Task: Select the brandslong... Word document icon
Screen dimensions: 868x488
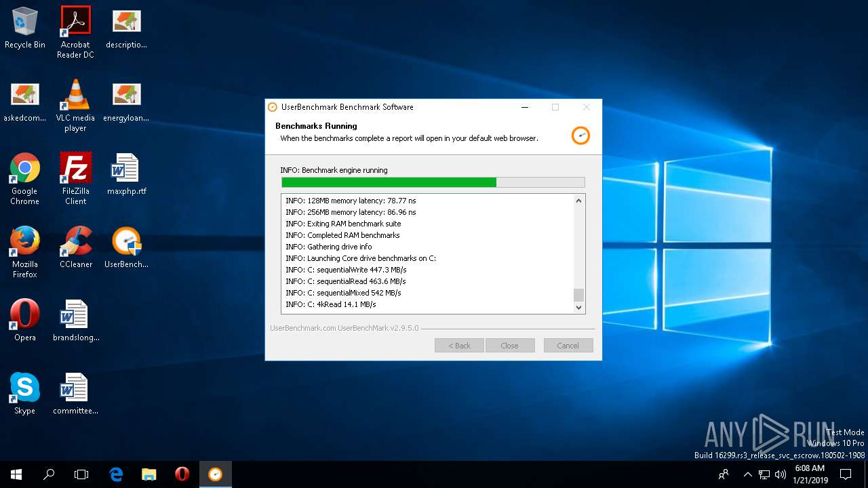Action: coord(75,321)
